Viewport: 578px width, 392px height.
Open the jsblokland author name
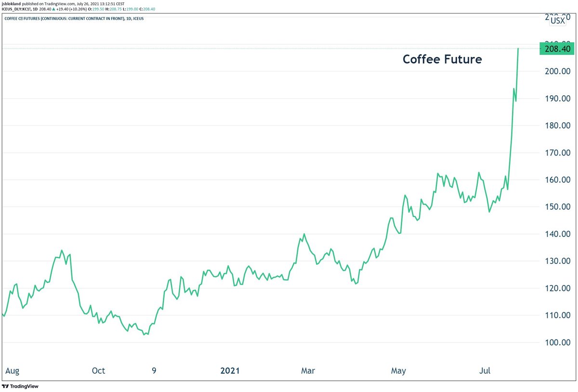[12, 3]
